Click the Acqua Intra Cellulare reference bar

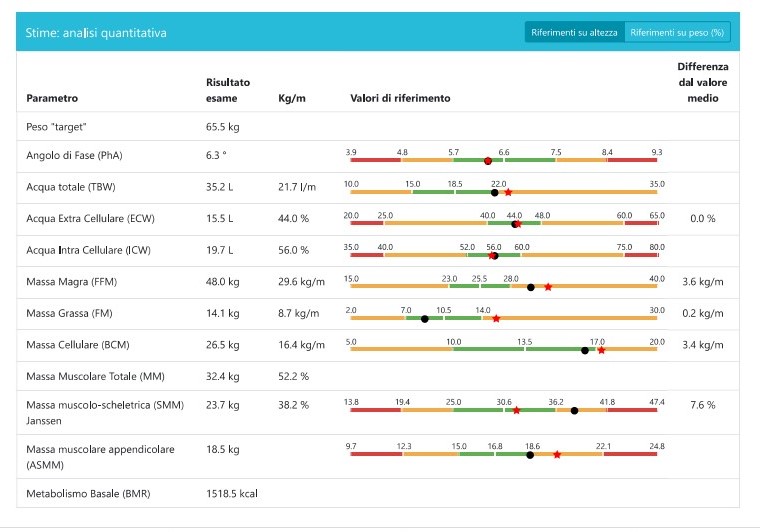505,255
